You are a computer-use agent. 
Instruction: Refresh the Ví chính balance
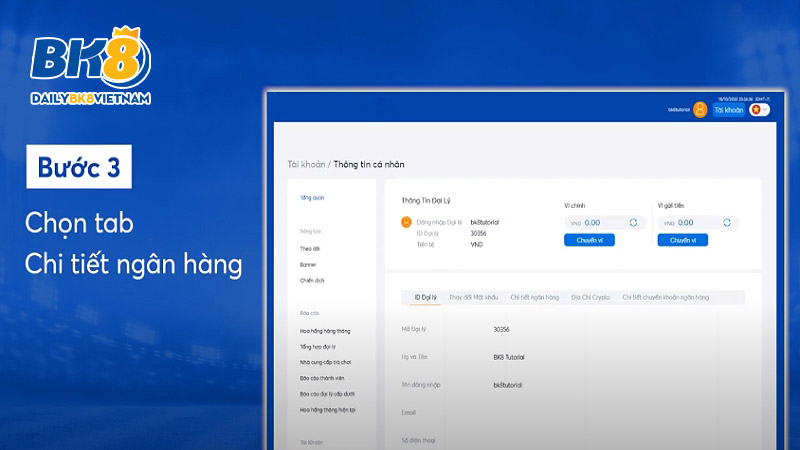(x=633, y=222)
